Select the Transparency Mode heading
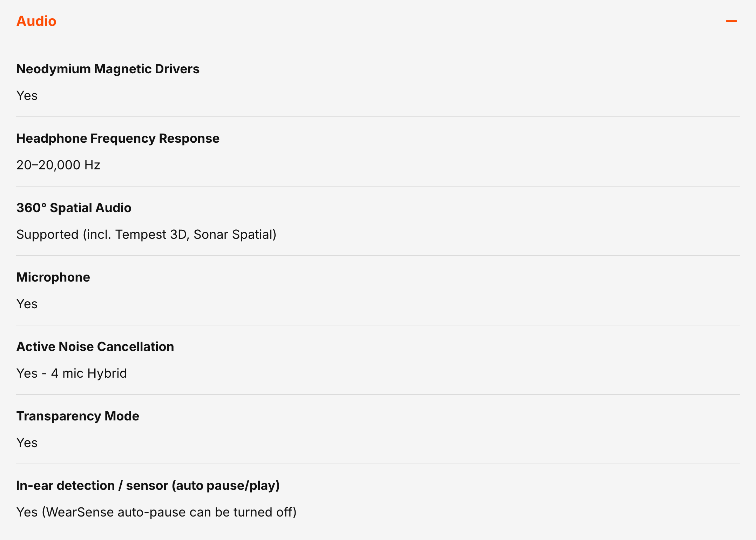The image size is (756, 540). pyautogui.click(x=78, y=416)
